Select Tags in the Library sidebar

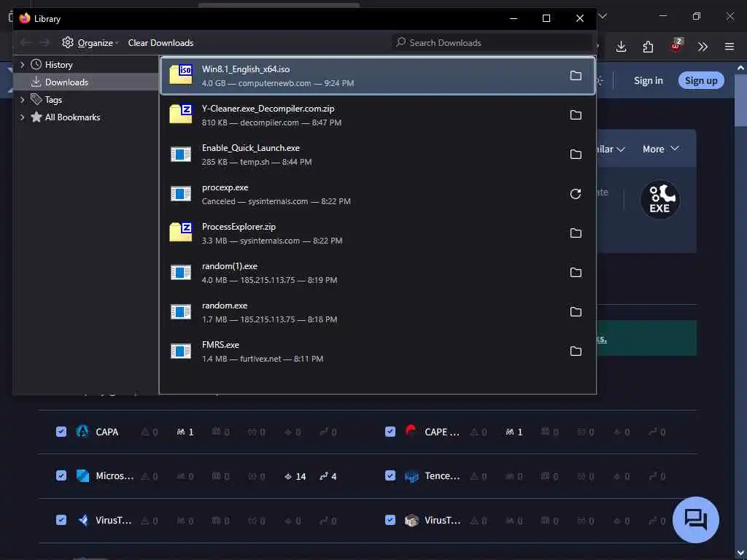86,100
